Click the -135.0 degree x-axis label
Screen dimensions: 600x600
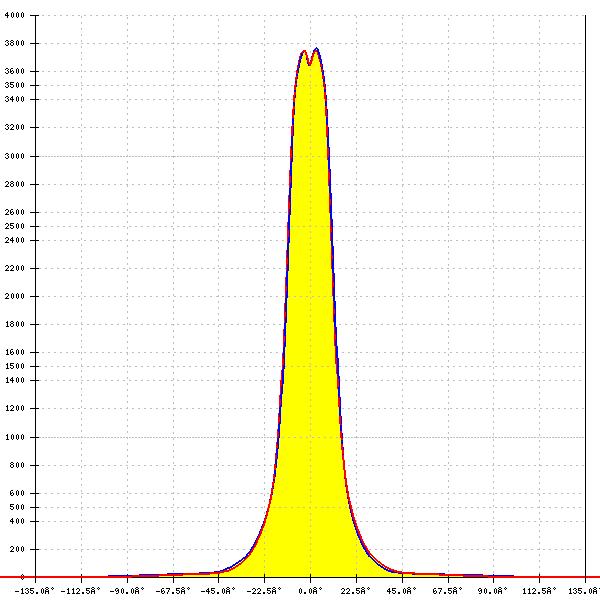pyautogui.click(x=35, y=591)
